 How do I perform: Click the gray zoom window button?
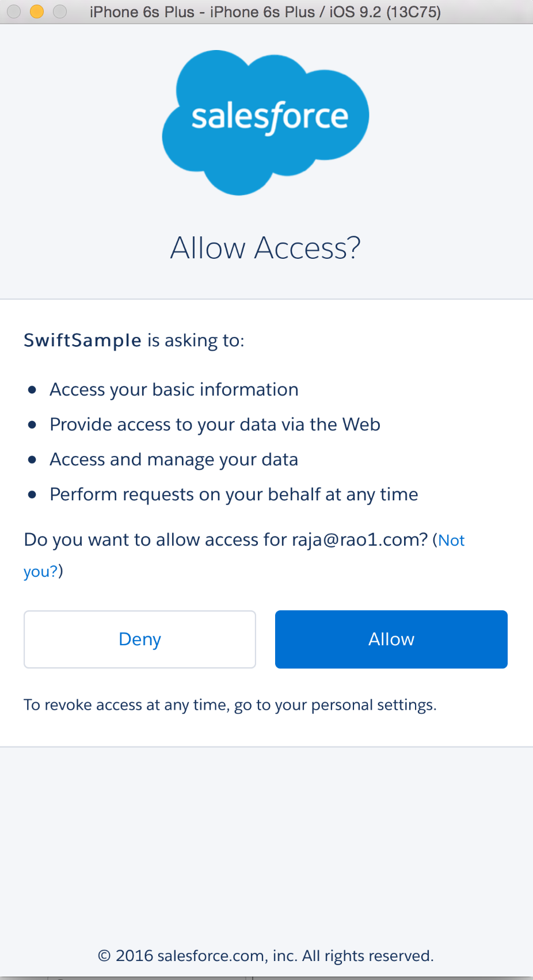point(60,12)
